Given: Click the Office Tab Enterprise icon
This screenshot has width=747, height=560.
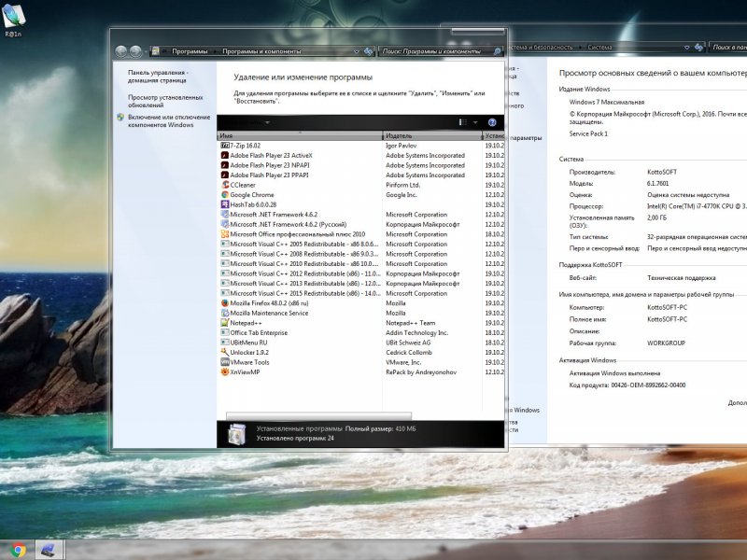Looking at the screenshot, I should click(x=225, y=332).
